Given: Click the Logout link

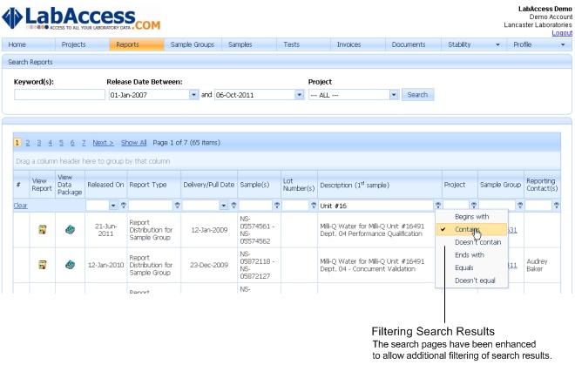Looking at the screenshot, I should 562,32.
